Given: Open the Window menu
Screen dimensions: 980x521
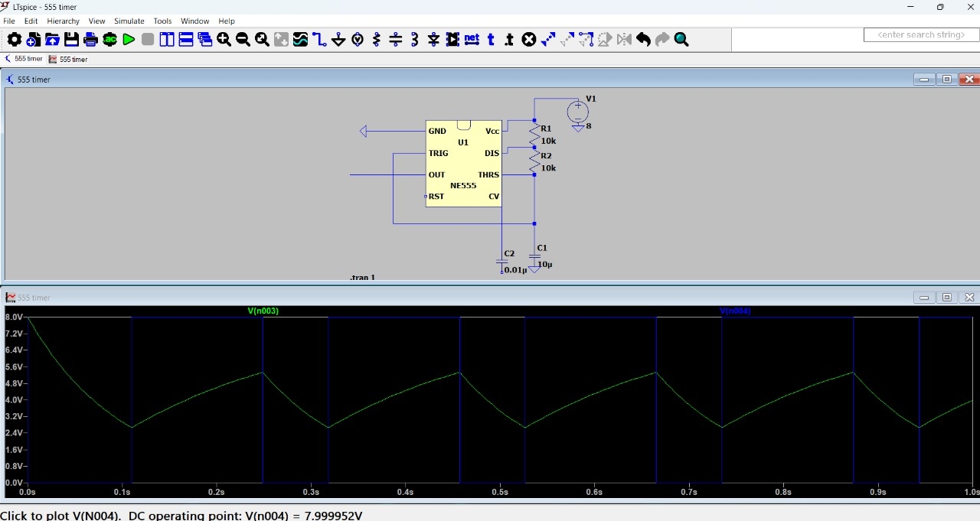Looking at the screenshot, I should (x=194, y=21).
